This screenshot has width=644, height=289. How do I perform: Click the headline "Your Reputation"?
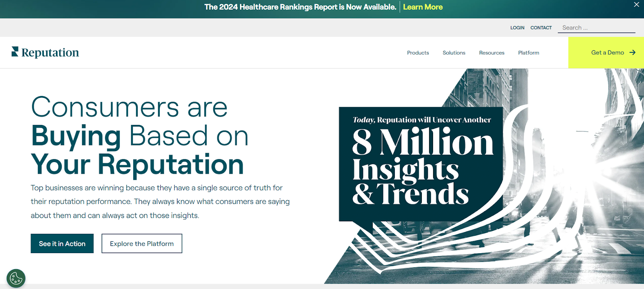(x=137, y=164)
